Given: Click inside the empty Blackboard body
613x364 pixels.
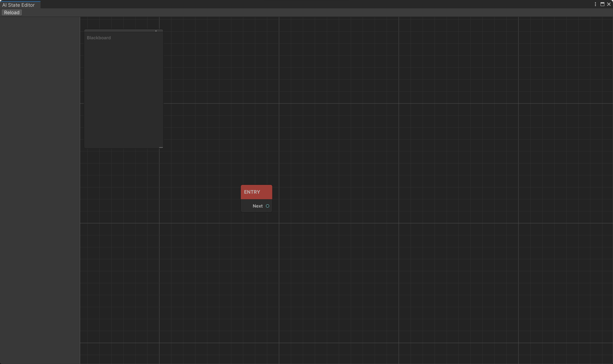Looking at the screenshot, I should click(x=124, y=96).
